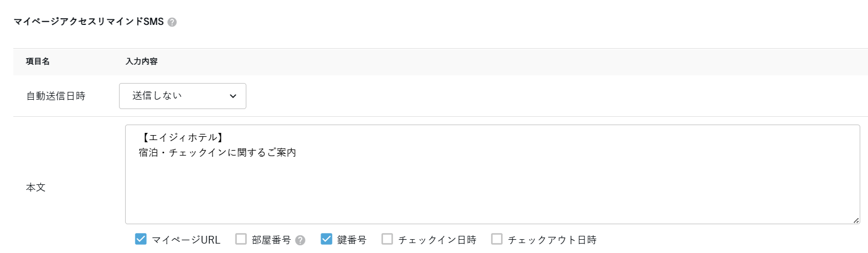Viewport: 868px width, 253px height.
Task: Enable the 部屋番号 checkbox
Action: [241, 239]
